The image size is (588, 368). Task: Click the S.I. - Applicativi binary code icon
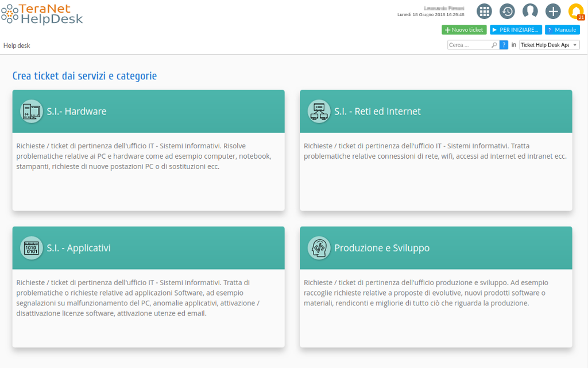point(32,248)
